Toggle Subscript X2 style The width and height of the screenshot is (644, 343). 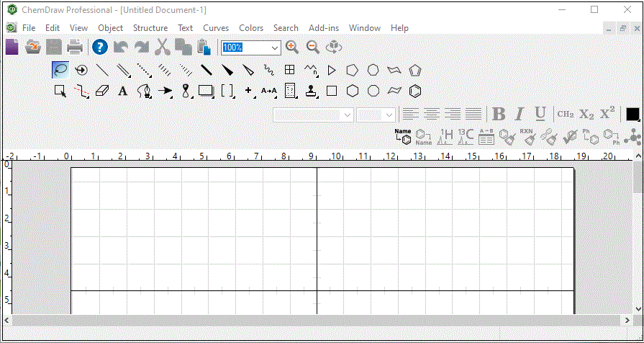(x=586, y=115)
